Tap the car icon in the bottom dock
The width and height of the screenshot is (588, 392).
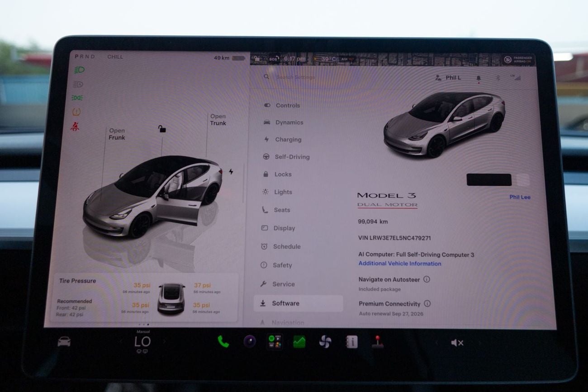coord(64,341)
